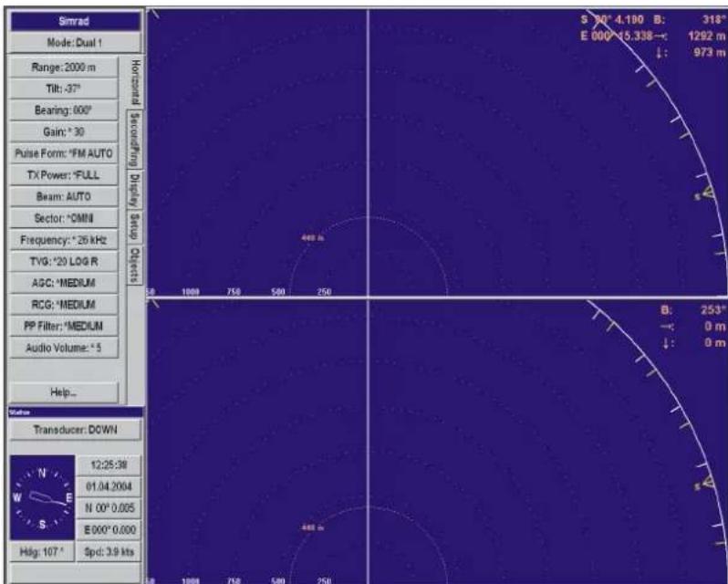Click upper view depth readout 973 m
728x584 pixels.
point(709,52)
